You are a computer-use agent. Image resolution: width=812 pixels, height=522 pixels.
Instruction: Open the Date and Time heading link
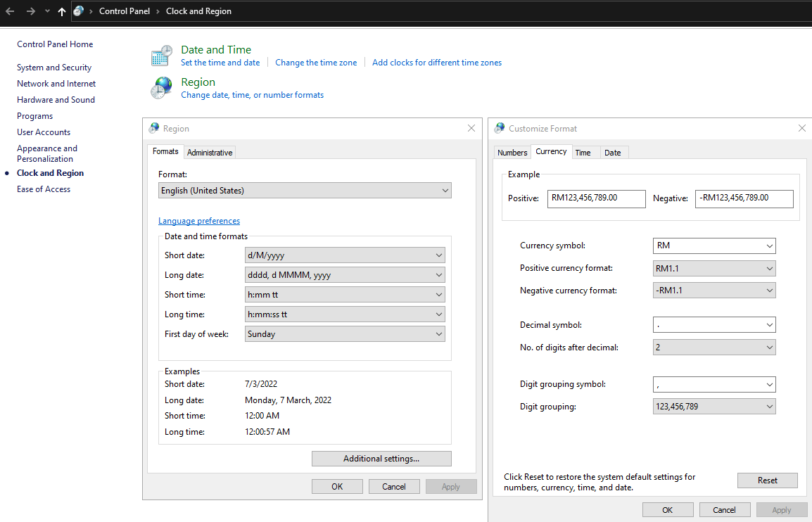[216, 50]
